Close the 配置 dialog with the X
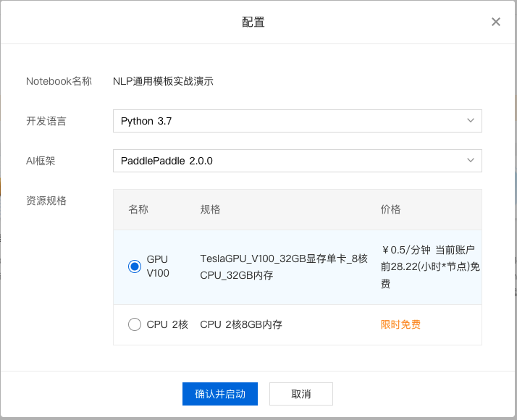 [495, 22]
